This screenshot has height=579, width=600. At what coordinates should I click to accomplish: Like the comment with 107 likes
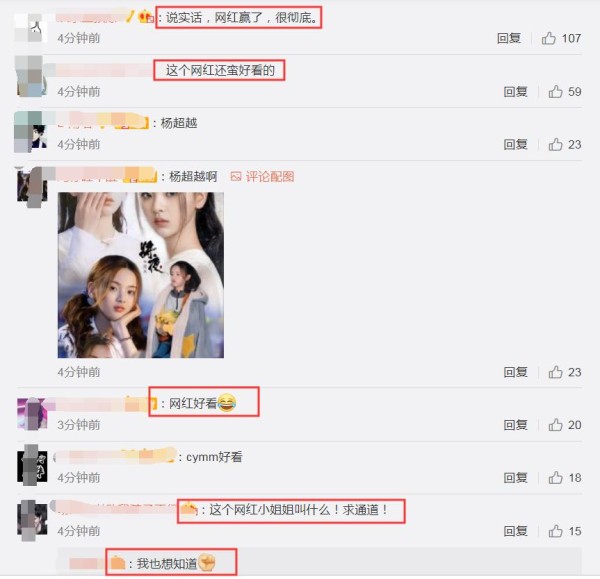[x=549, y=38]
